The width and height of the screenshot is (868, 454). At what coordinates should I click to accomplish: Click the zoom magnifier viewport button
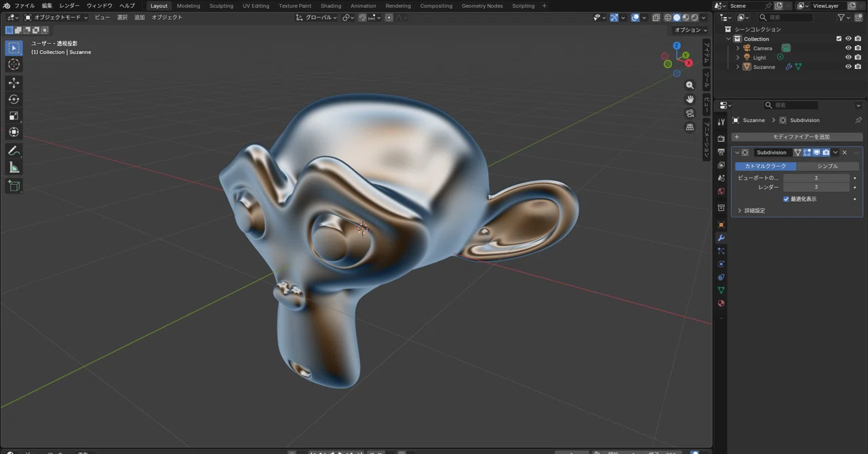690,85
